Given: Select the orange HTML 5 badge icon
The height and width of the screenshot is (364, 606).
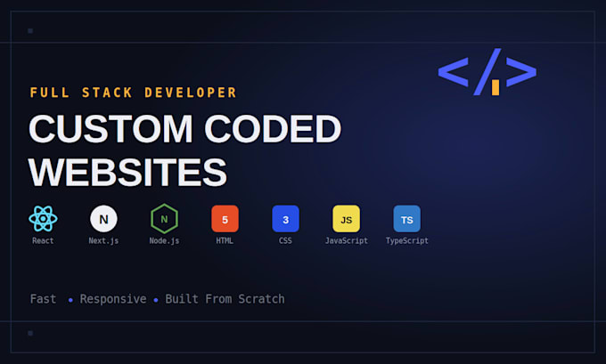Looking at the screenshot, I should [x=225, y=219].
